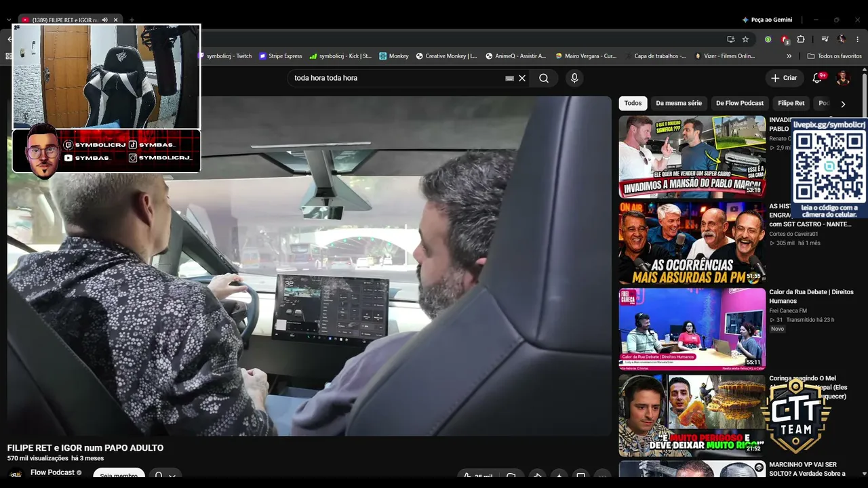Open the green circular extension icon
Screen dimensions: 868x488
(x=768, y=39)
